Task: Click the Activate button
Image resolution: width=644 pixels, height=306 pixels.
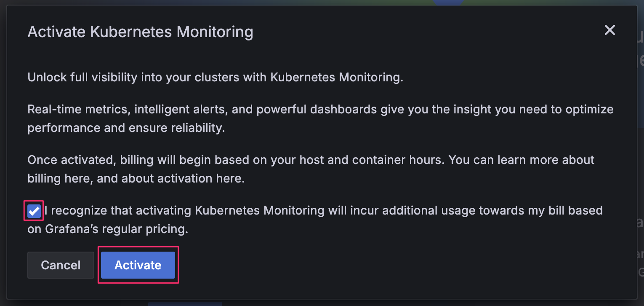Action: tap(138, 265)
